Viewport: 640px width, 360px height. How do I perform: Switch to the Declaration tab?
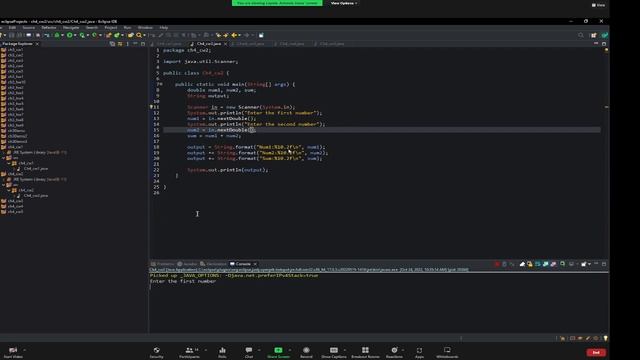point(213,264)
